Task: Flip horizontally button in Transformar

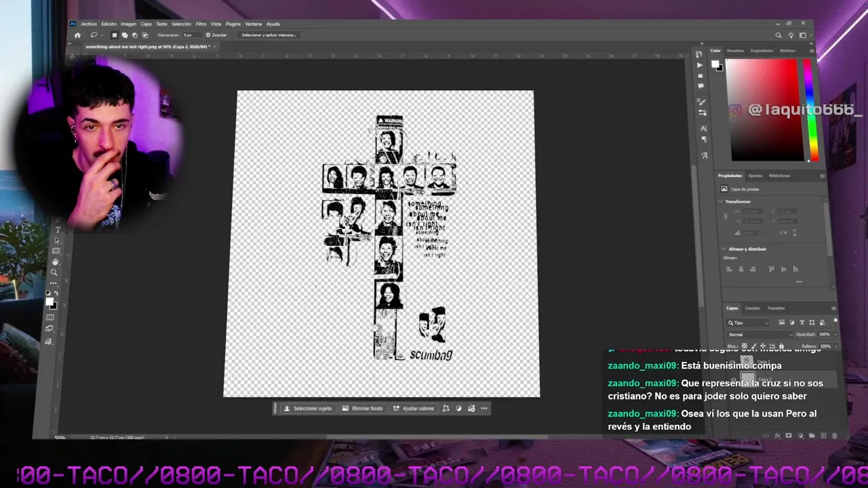Action: click(783, 233)
